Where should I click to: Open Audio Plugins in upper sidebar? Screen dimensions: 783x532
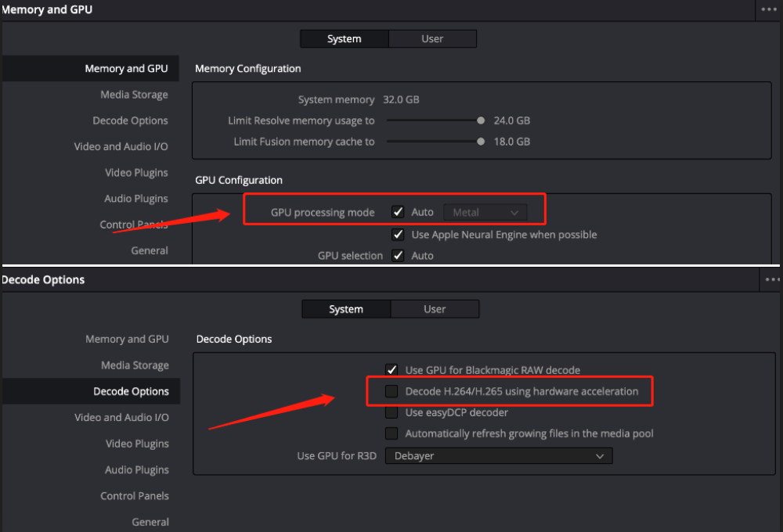135,199
